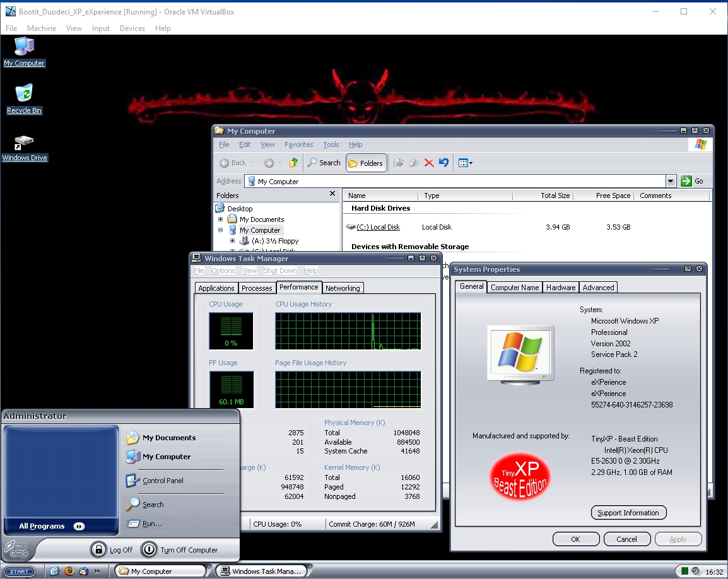This screenshot has width=728, height=579.
Task: Switch to Networking tab in Task Manager
Action: click(343, 288)
